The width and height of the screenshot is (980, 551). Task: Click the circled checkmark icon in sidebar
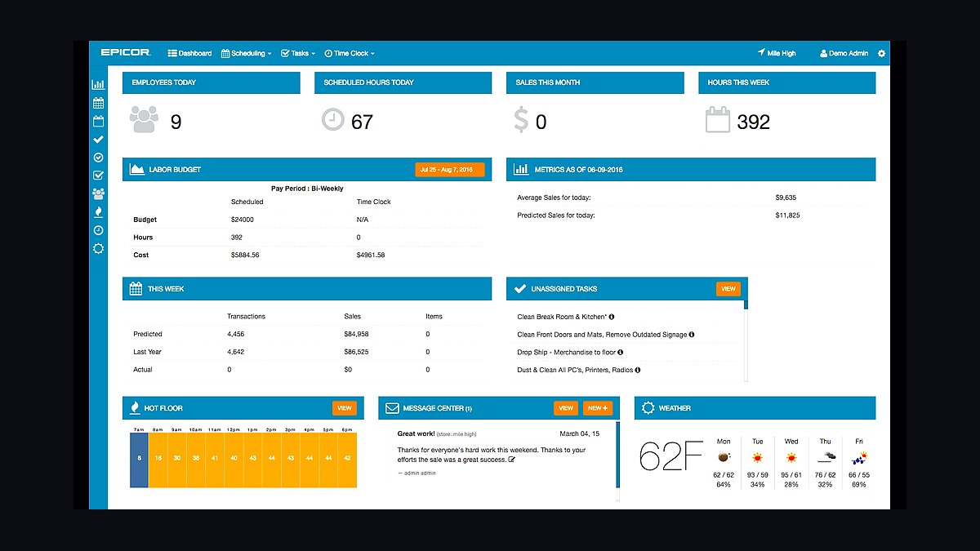point(98,158)
